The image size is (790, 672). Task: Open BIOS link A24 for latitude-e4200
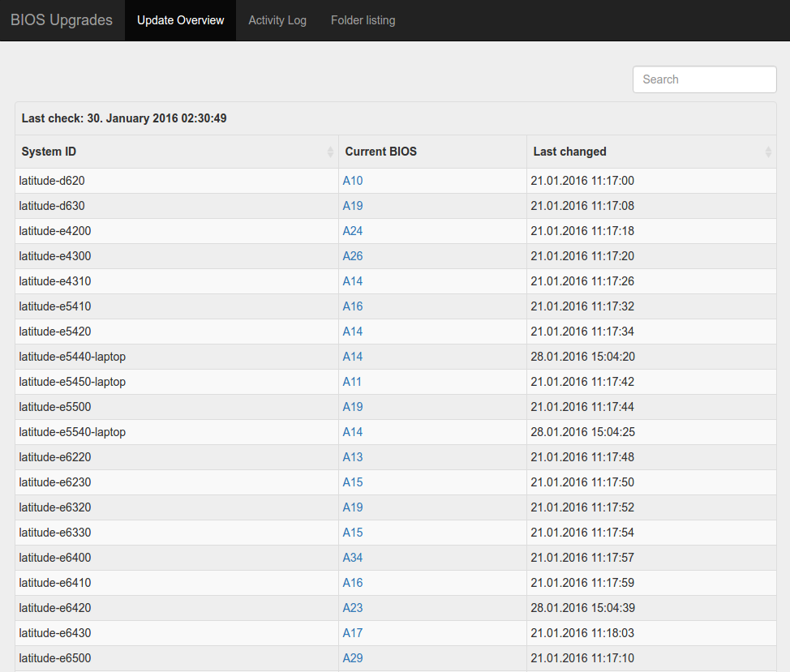click(x=353, y=231)
